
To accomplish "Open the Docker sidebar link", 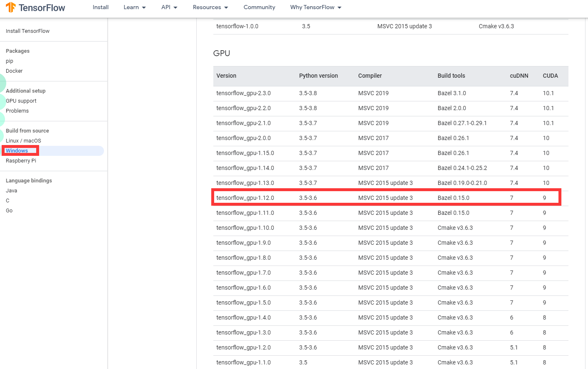I will [14, 71].
